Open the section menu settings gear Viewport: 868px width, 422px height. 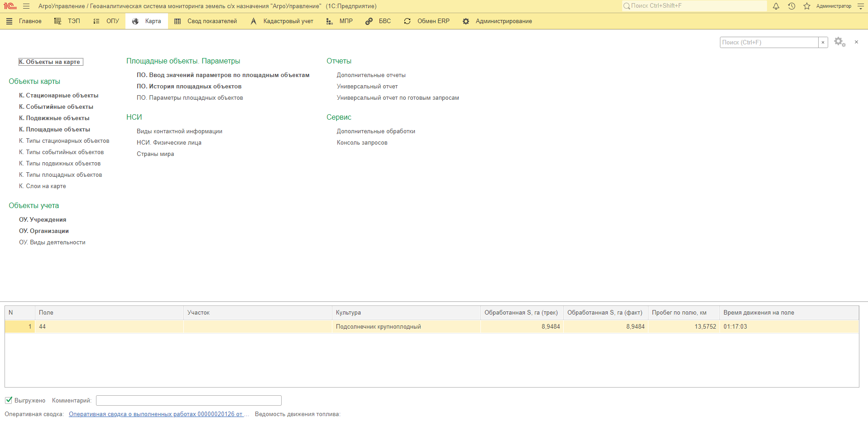(x=840, y=42)
